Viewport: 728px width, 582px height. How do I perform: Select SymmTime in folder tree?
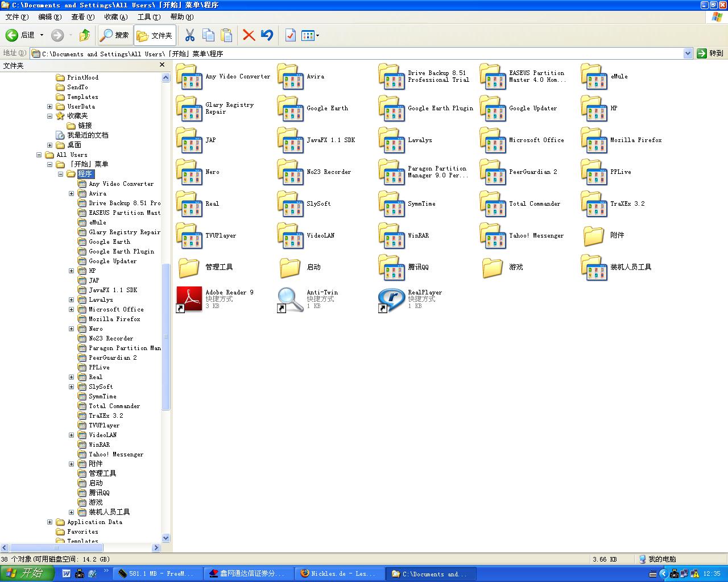(102, 396)
